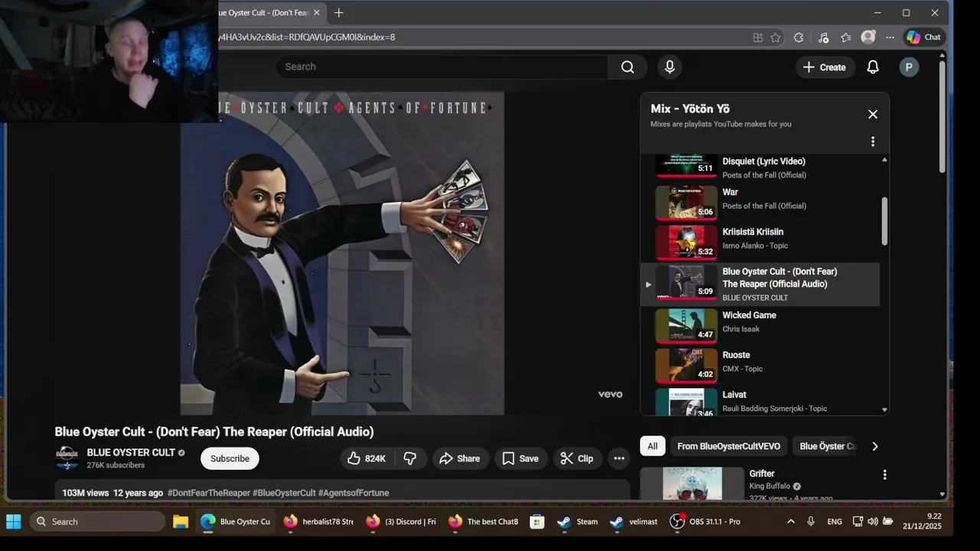This screenshot has width=980, height=551.
Task: Open the mix playlist three-dot options
Action: 873,142
